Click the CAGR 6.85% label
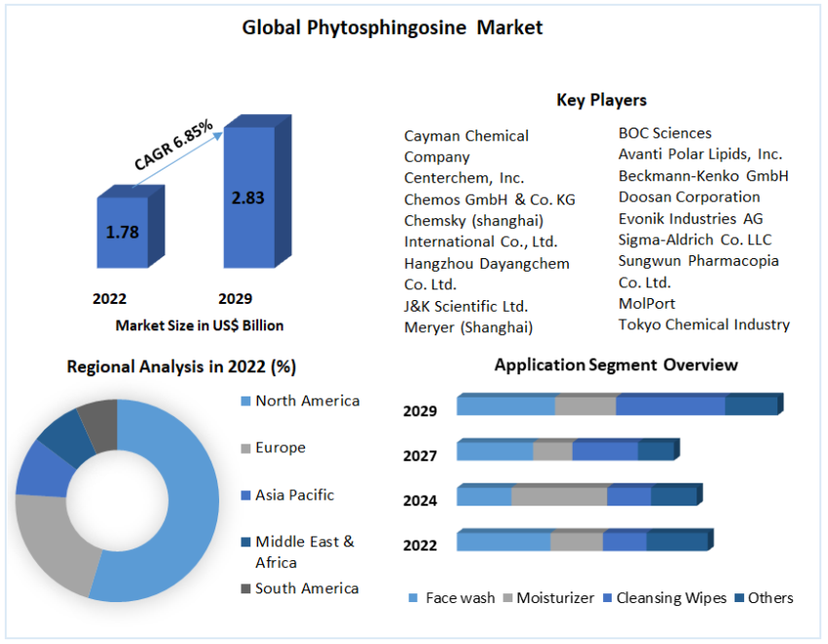The image size is (828, 644). [x=173, y=145]
